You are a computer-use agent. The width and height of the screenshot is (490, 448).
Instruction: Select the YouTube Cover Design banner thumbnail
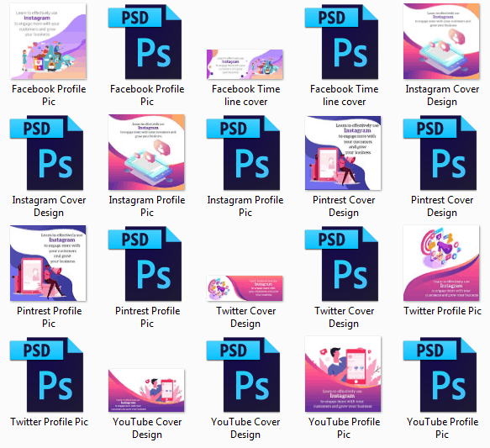146,390
